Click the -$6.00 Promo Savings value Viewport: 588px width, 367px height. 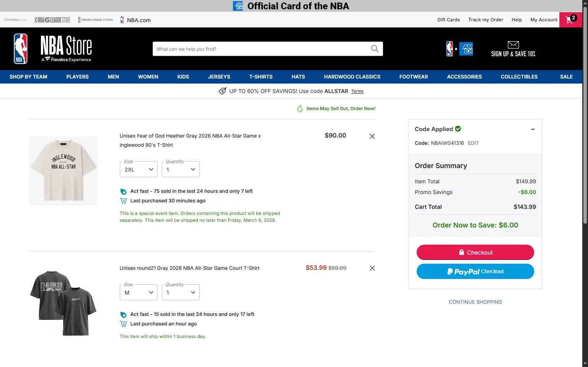tap(527, 192)
